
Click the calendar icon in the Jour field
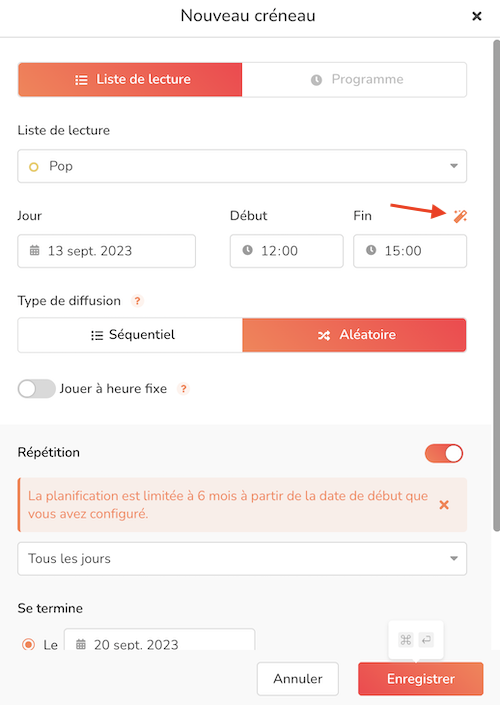pyautogui.click(x=35, y=250)
